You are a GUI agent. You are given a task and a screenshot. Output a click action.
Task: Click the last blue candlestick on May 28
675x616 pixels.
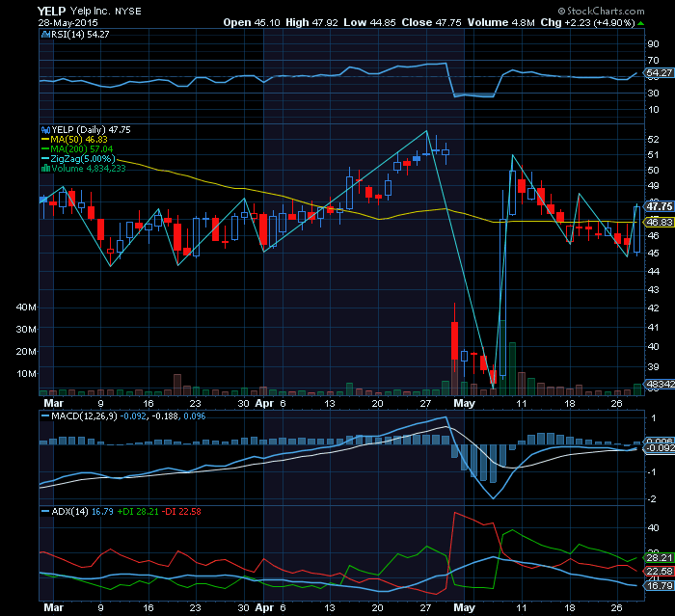(x=636, y=229)
